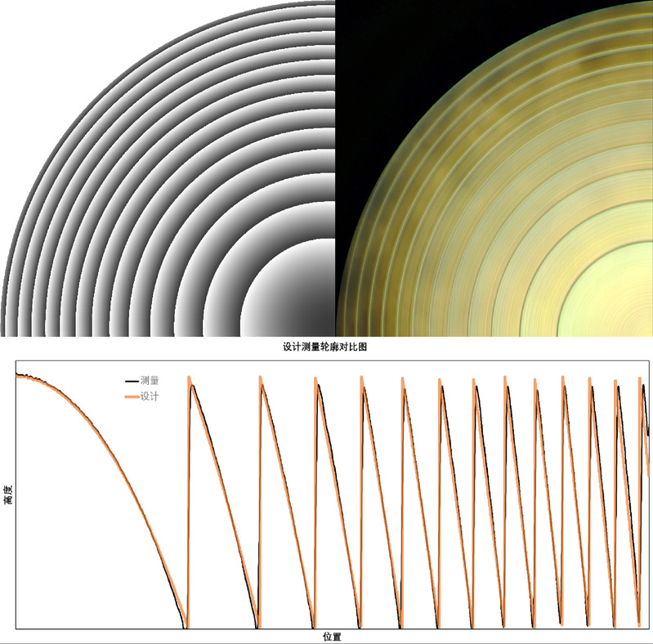653x644 pixels.
Task: Click the black line swatch in the legend
Action: (131, 381)
